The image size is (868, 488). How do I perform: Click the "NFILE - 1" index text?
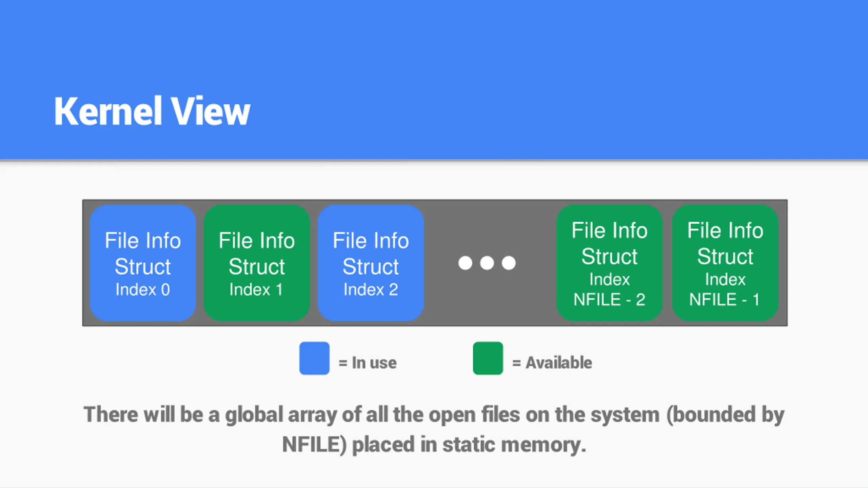pyautogui.click(x=724, y=300)
